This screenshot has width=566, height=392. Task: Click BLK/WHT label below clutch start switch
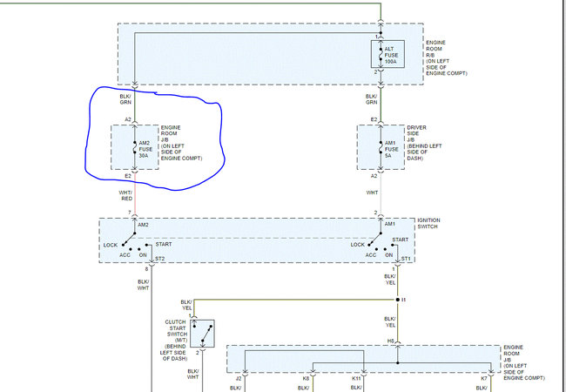point(192,374)
